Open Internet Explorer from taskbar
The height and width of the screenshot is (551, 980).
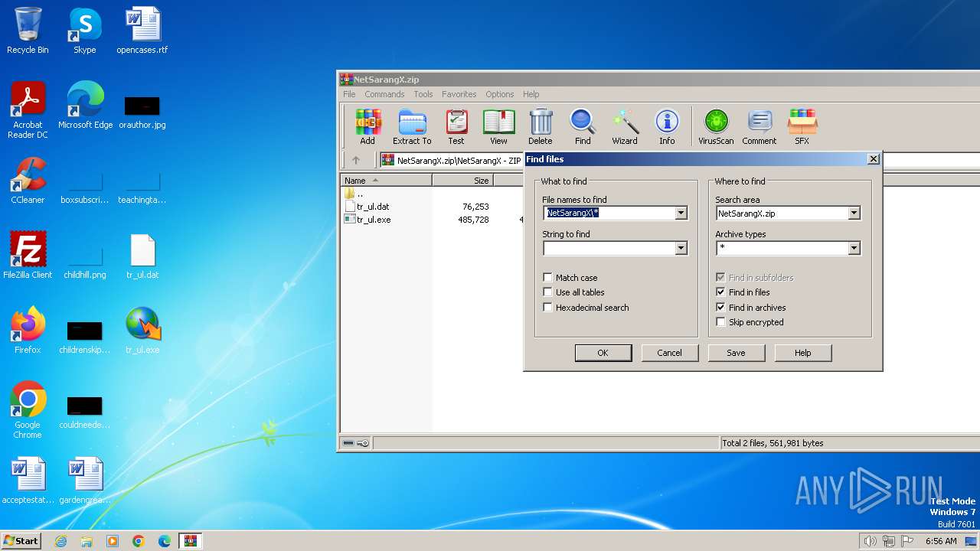60,541
